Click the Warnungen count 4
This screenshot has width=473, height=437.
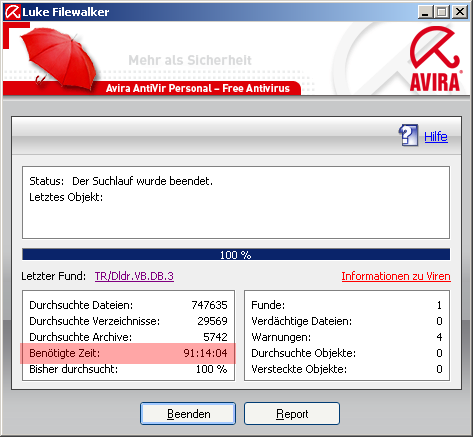(439, 337)
